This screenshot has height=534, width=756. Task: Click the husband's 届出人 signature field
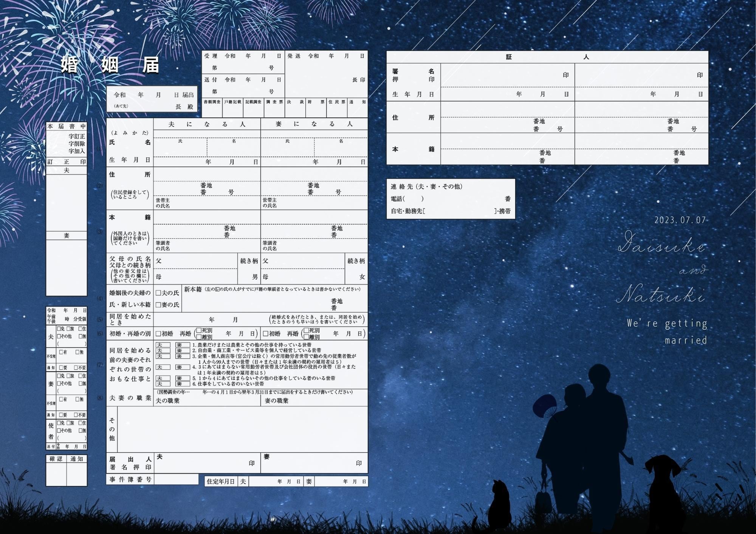(x=204, y=464)
